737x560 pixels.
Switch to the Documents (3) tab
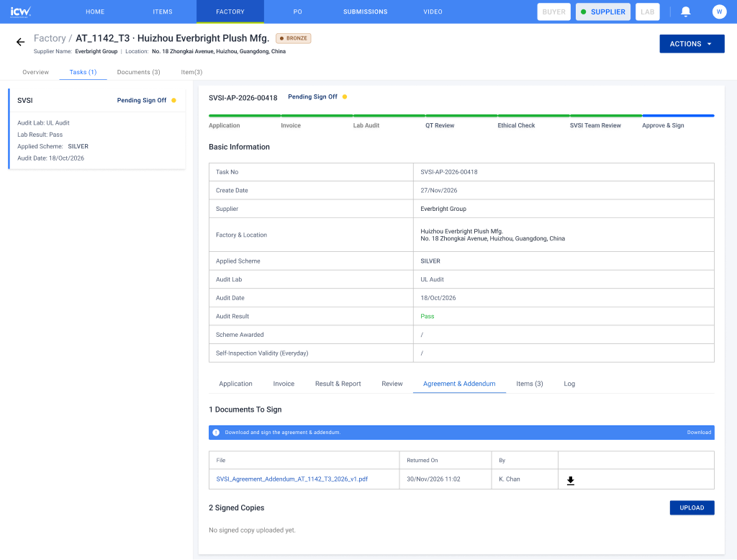[139, 72]
